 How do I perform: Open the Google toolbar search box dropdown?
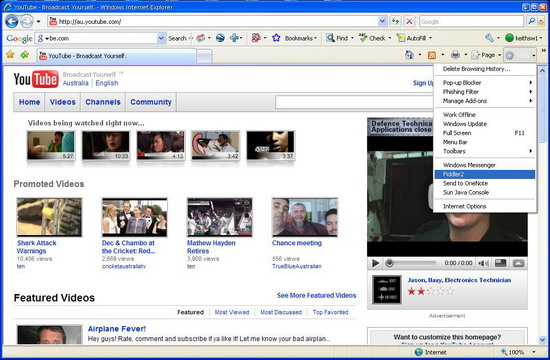(161, 38)
